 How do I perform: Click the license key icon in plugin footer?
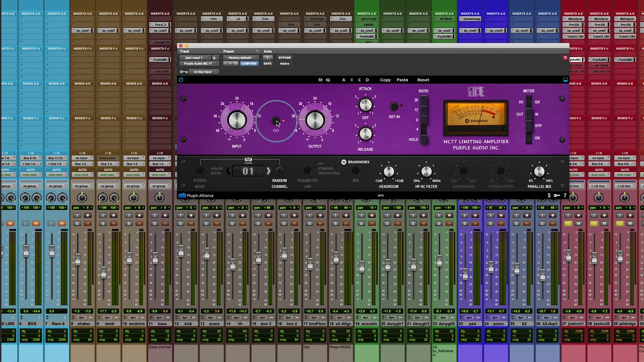(556, 196)
